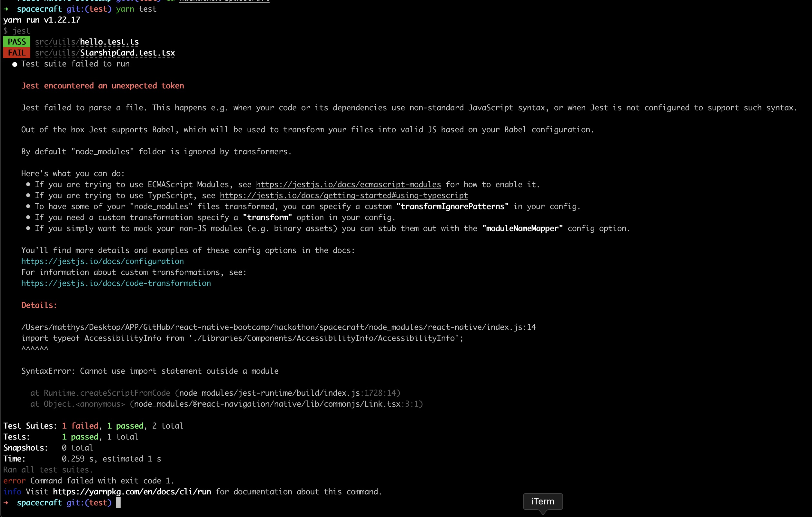Viewport: 812px width, 517px height.
Task: Open the jestjs code-transformation docs URL
Action: pos(116,283)
